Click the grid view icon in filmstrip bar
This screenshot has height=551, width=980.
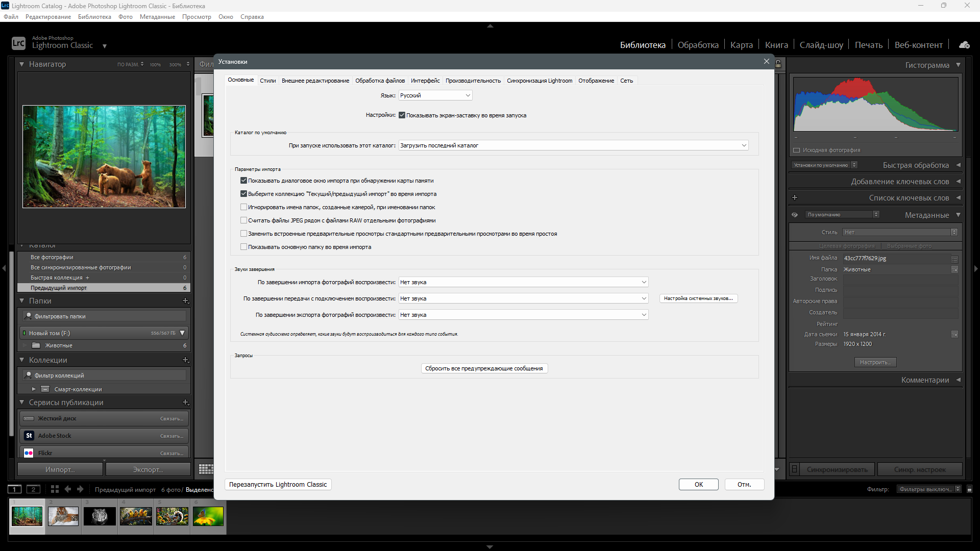coord(55,489)
